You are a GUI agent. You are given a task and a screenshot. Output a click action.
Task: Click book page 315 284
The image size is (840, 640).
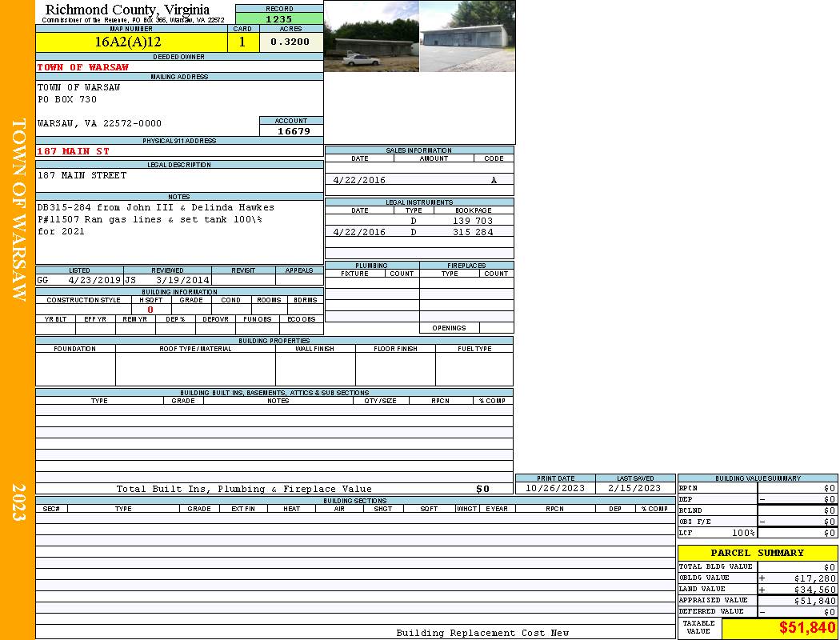point(473,232)
